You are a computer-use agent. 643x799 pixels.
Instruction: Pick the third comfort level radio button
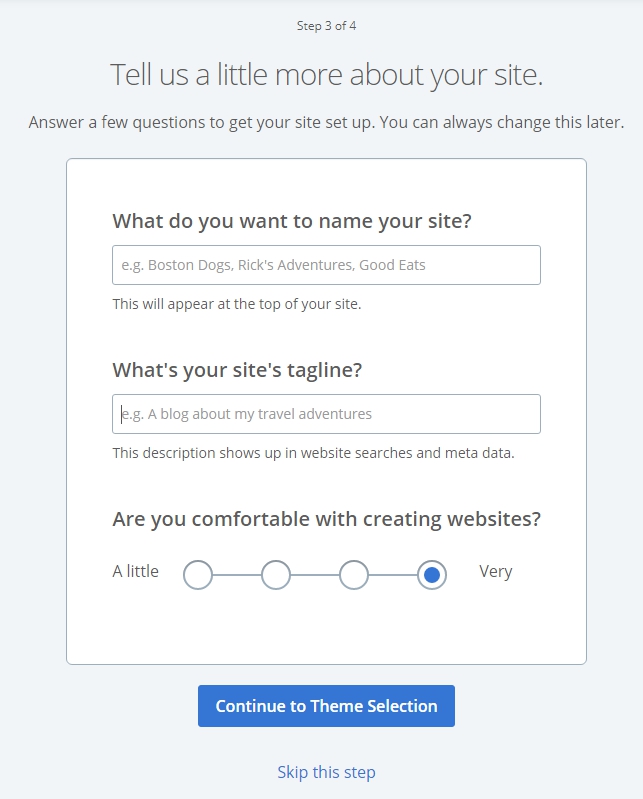click(354, 575)
